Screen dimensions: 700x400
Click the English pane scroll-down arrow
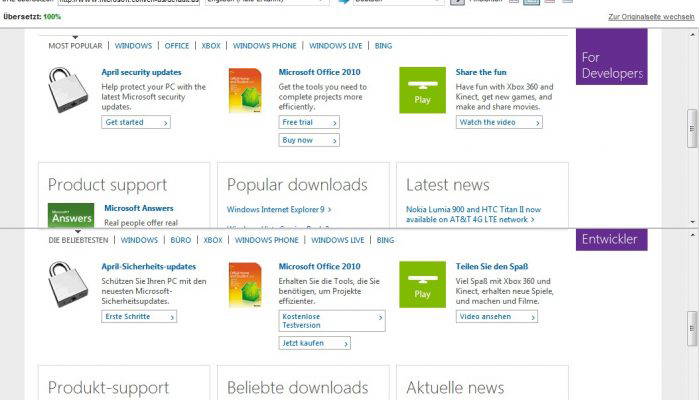pyautogui.click(x=692, y=221)
